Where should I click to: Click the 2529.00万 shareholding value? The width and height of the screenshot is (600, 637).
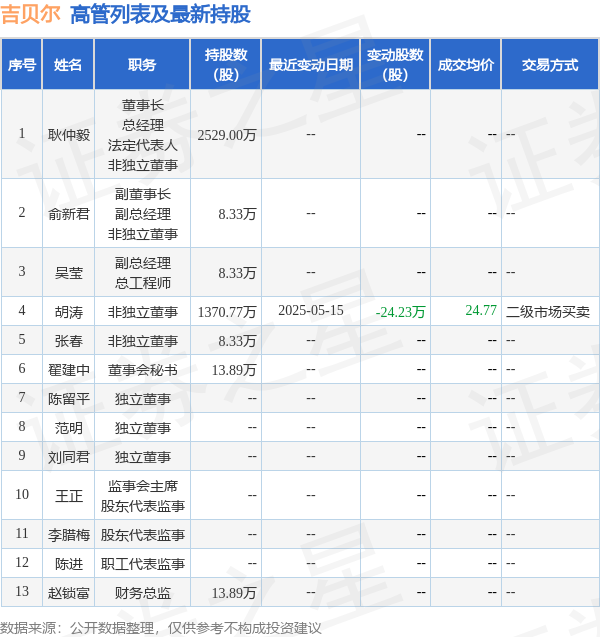pyautogui.click(x=227, y=135)
